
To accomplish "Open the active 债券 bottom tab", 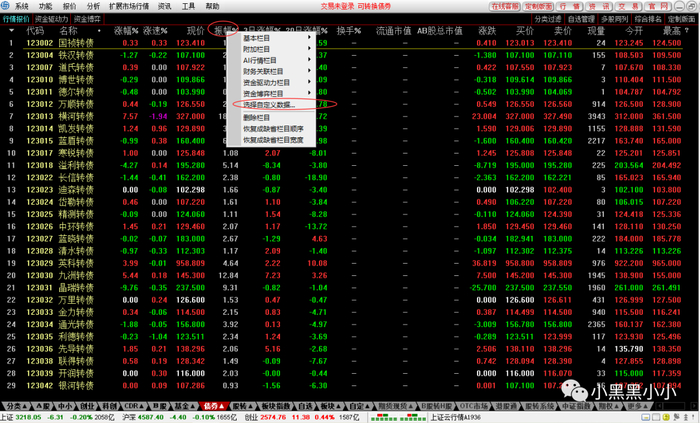I will click(214, 406).
